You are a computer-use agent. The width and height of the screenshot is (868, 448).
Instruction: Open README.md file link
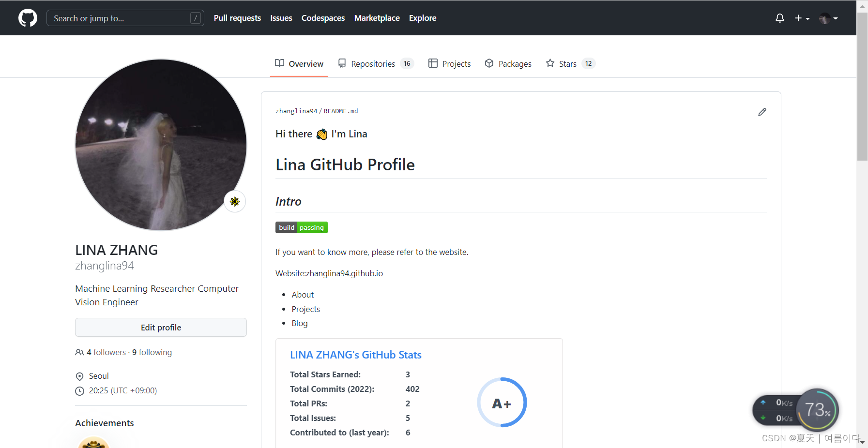(x=341, y=111)
